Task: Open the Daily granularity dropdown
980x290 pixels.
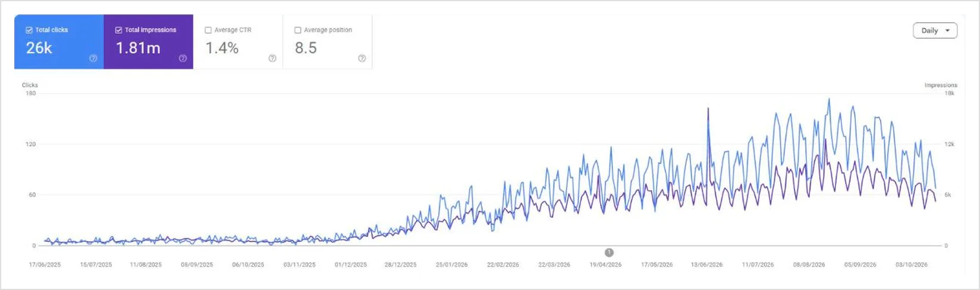Action: click(935, 30)
